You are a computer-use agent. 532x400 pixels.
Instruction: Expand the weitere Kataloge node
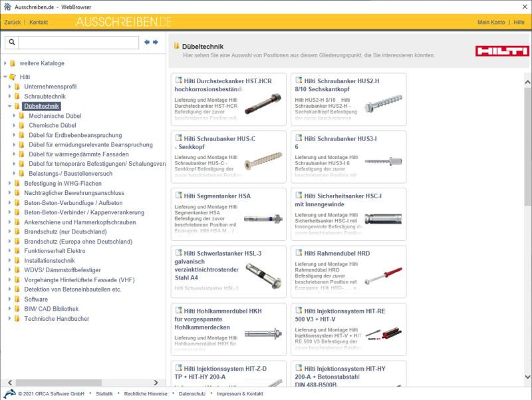(5, 63)
